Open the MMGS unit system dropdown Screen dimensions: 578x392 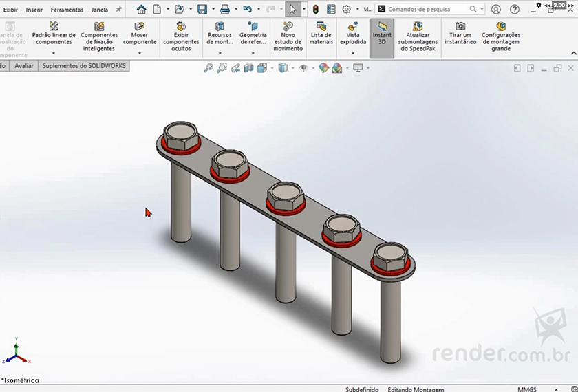tap(527, 389)
